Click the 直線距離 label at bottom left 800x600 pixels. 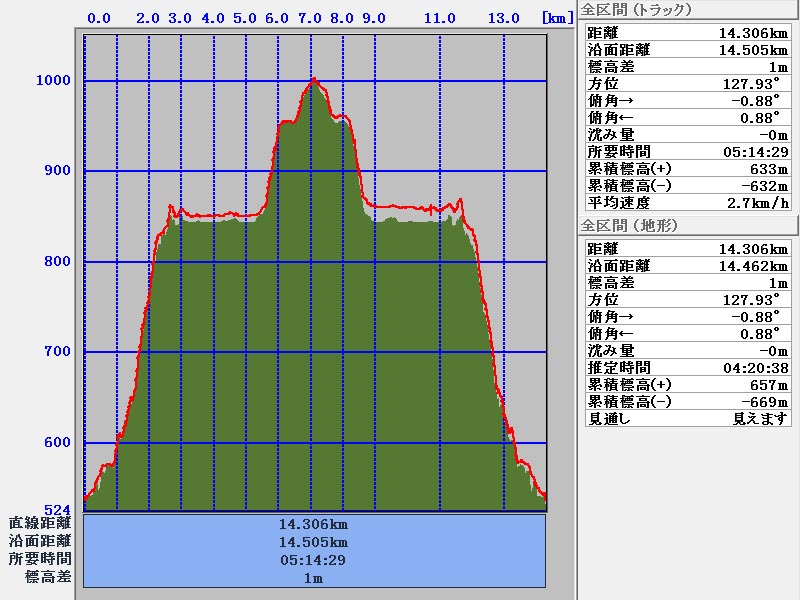click(40, 523)
